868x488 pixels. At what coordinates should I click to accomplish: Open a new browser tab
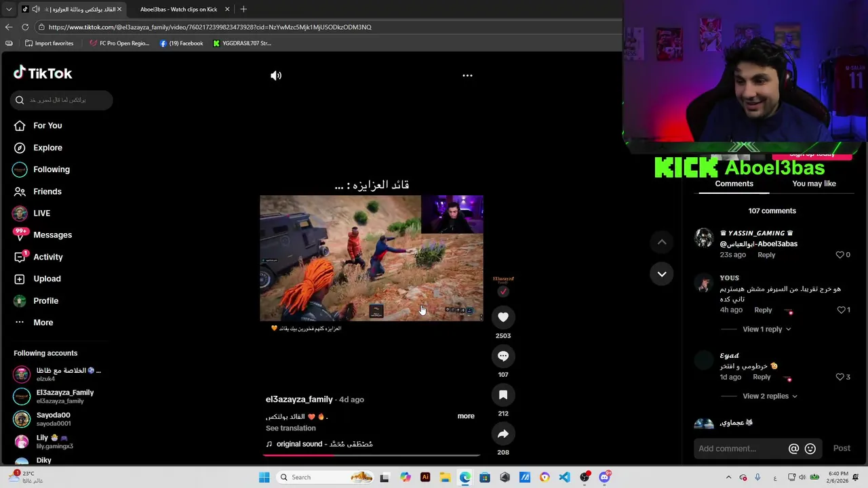(243, 9)
